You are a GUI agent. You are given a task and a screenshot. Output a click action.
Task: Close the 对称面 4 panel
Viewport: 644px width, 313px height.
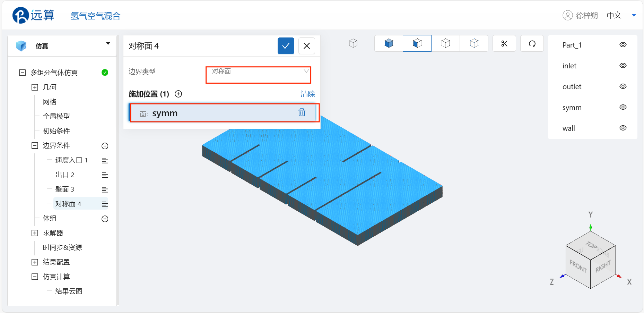[307, 46]
